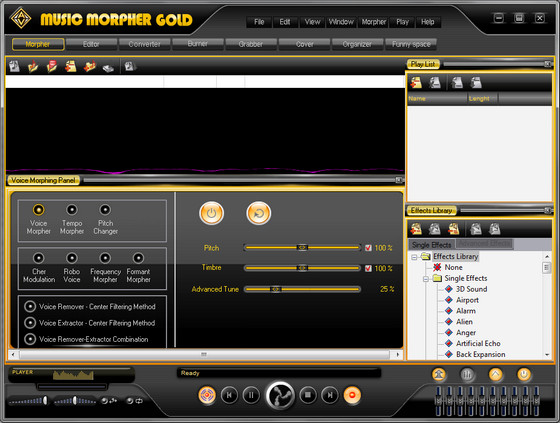Open the Help menu
Screen dimensions: 560x423
point(428,22)
